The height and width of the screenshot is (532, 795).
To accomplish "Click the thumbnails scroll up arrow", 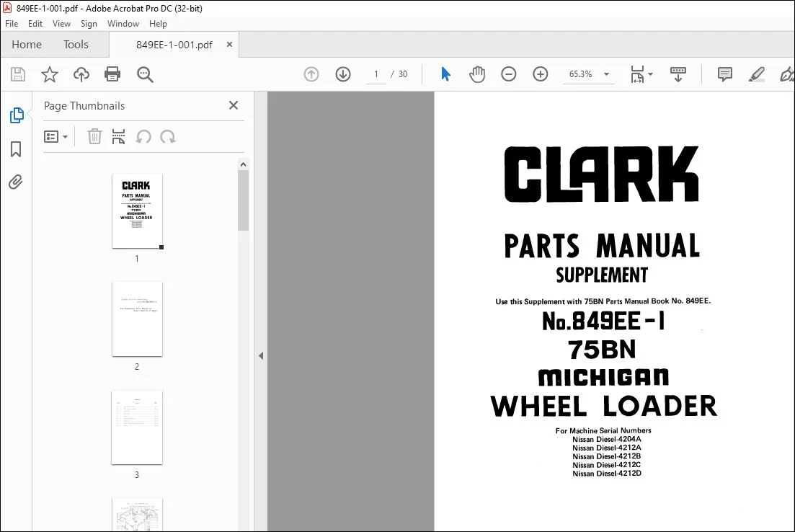I will (244, 164).
